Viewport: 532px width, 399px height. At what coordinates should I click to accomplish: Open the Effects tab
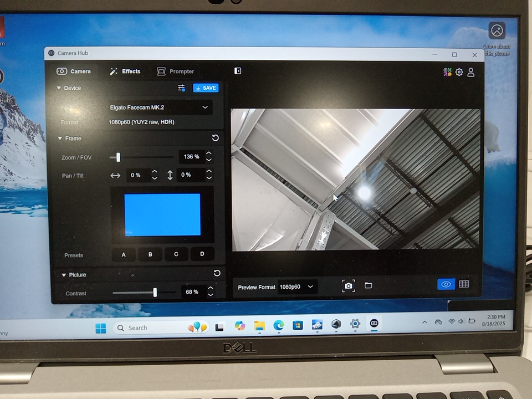pyautogui.click(x=125, y=71)
